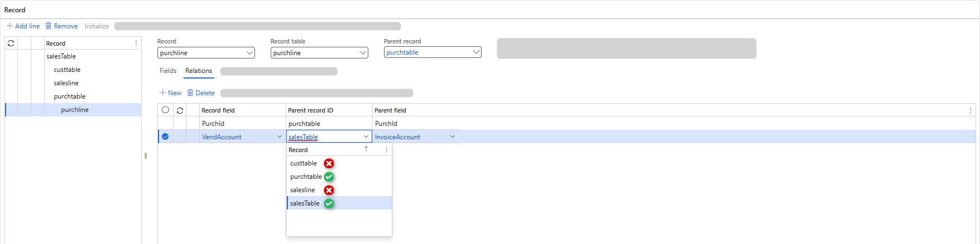The height and width of the screenshot is (244, 980).
Task: Choose purchtable from the lookup list
Action: pos(306,177)
